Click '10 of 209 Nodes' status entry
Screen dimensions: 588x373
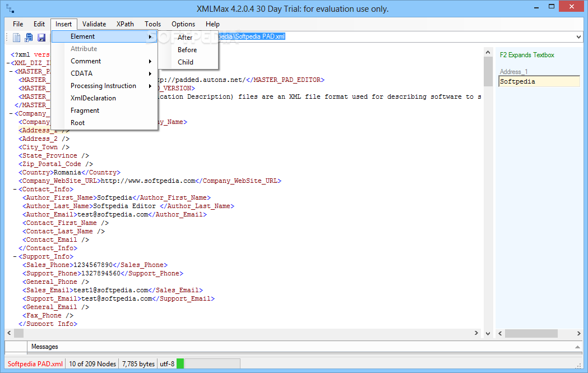92,363
